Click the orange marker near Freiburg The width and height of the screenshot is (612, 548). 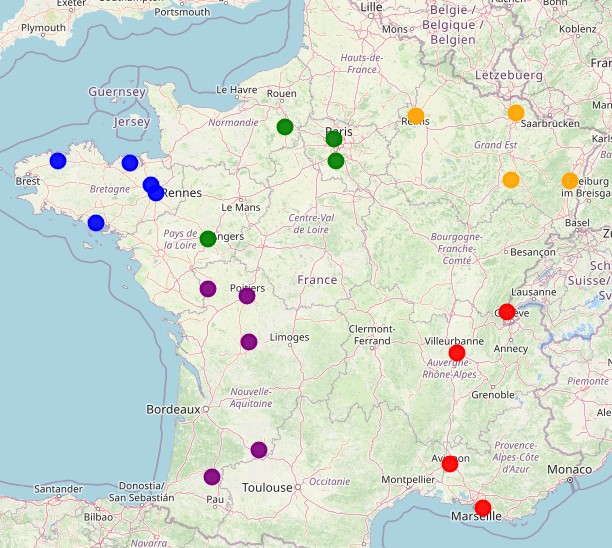570,181
